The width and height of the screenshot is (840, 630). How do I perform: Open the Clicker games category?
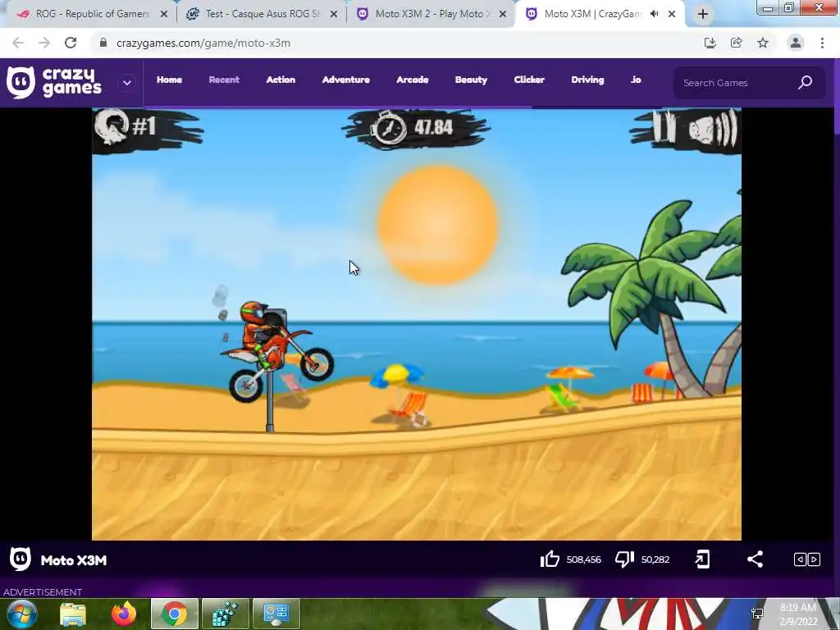pyautogui.click(x=529, y=80)
